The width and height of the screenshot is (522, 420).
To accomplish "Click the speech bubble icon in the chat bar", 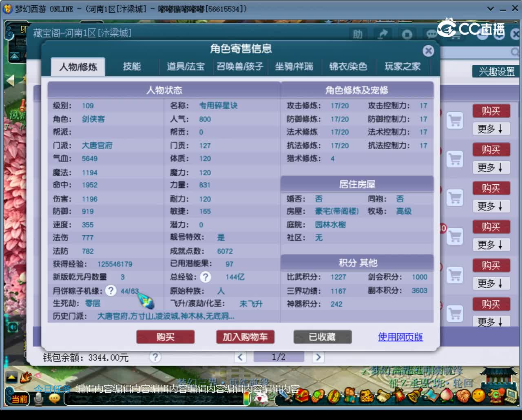I will click(54, 398).
